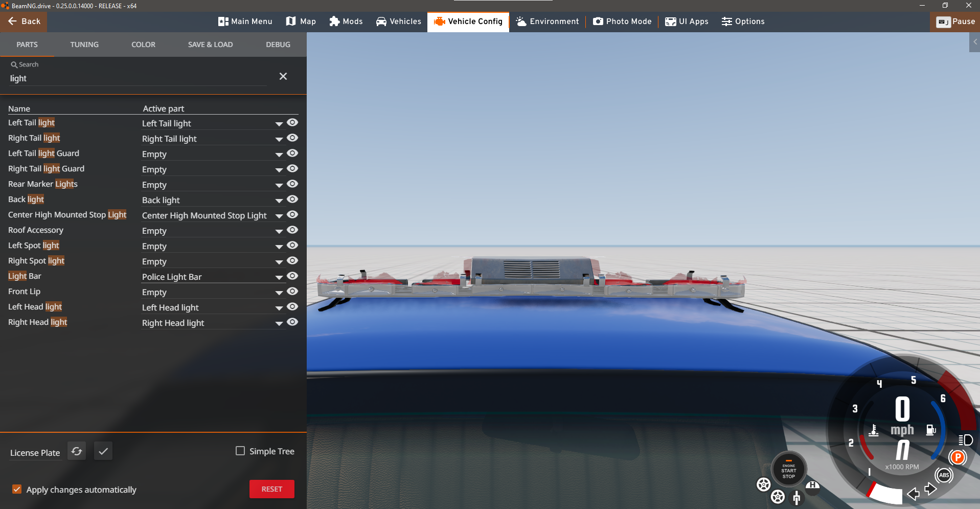Click the engine temperature gauge icon

(874, 430)
